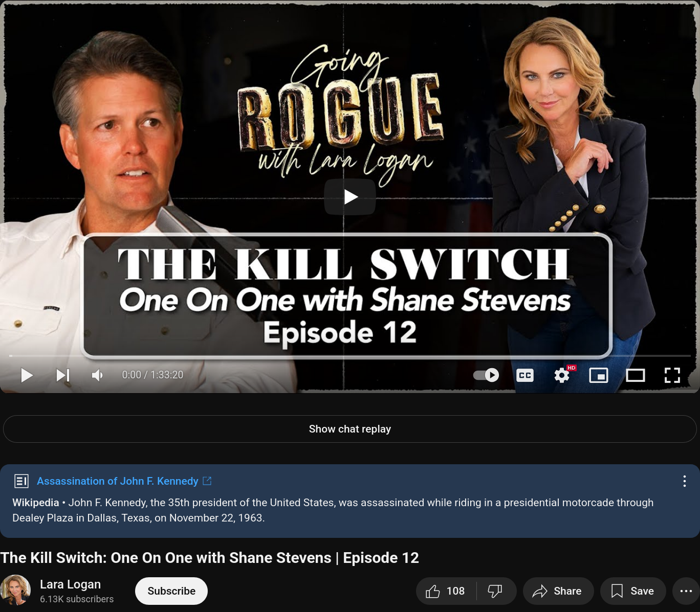Screen dimensions: 700x612
Task: Mute the video volume speaker icon
Action: 97,375
